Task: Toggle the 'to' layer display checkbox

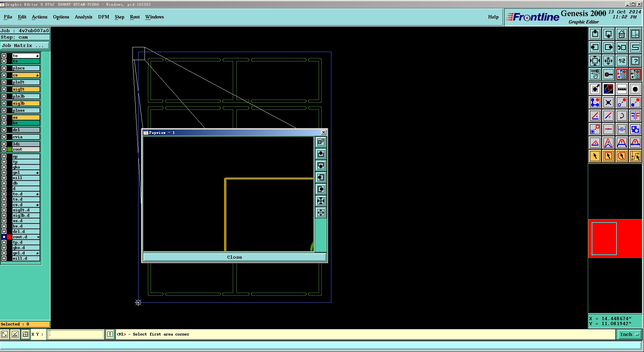Action: 4,56
